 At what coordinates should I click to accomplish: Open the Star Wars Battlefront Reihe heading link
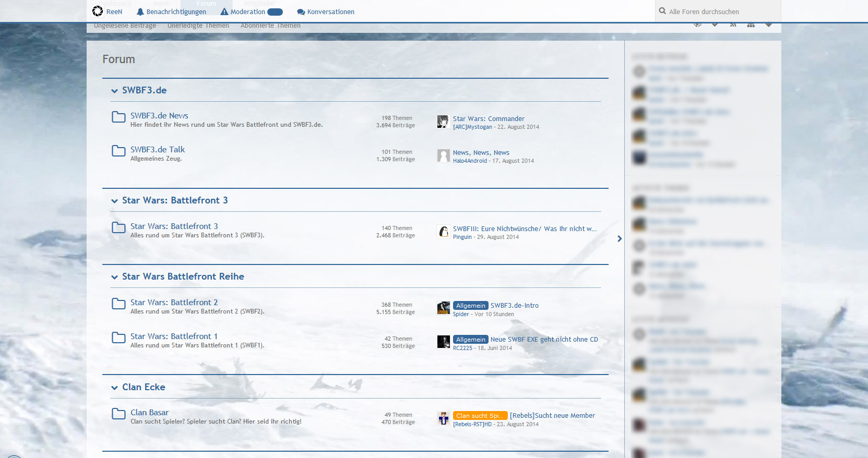click(x=183, y=276)
